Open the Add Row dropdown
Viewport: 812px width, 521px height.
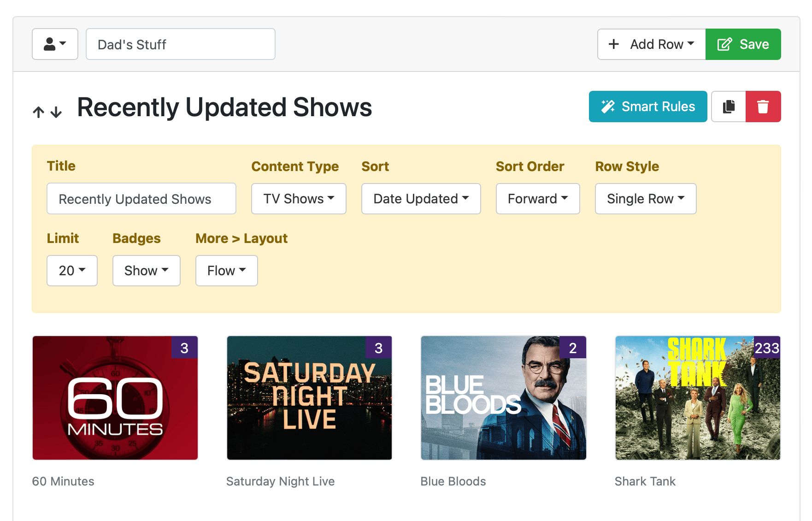651,44
